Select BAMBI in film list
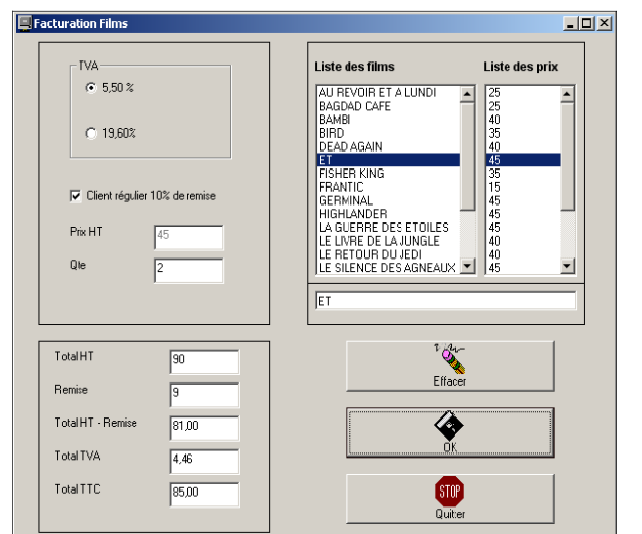 point(388,120)
